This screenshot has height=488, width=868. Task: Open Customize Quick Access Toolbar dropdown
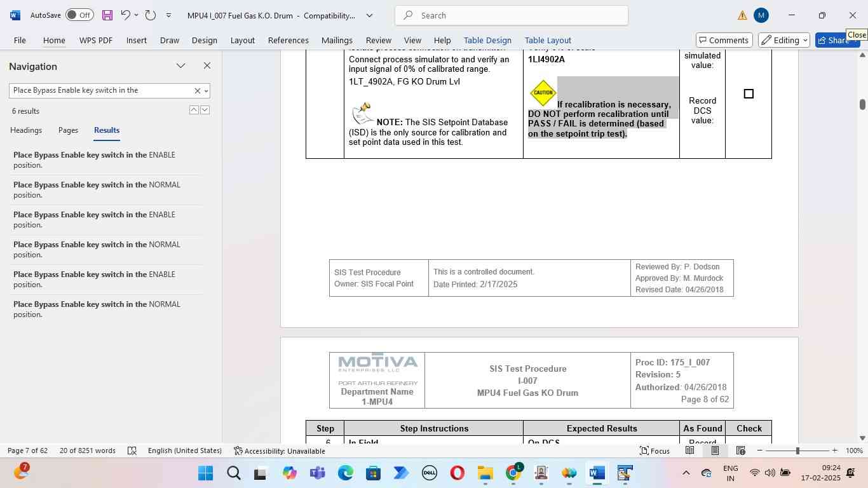click(x=168, y=15)
